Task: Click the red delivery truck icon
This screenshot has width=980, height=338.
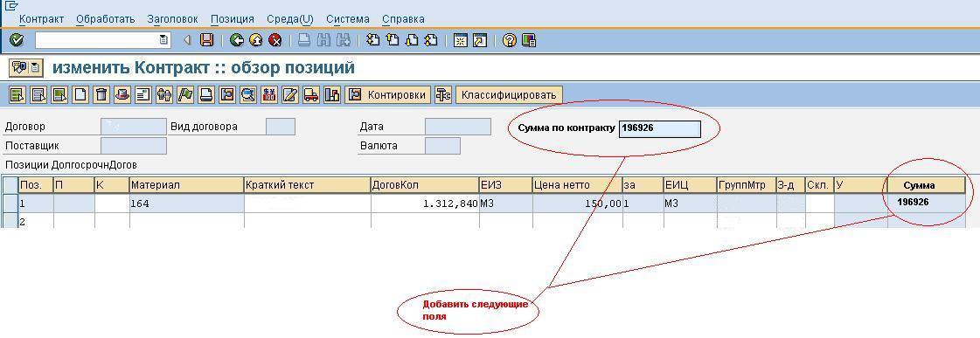Action: coord(310,95)
